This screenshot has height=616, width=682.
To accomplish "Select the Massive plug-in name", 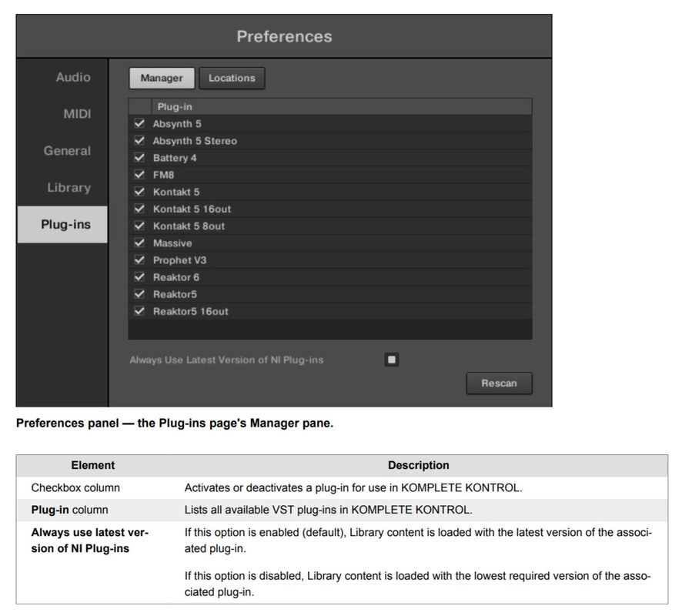I will 172,243.
